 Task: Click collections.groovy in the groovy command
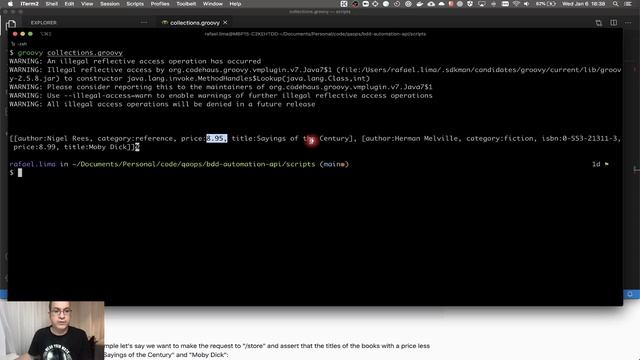pyautogui.click(x=85, y=53)
